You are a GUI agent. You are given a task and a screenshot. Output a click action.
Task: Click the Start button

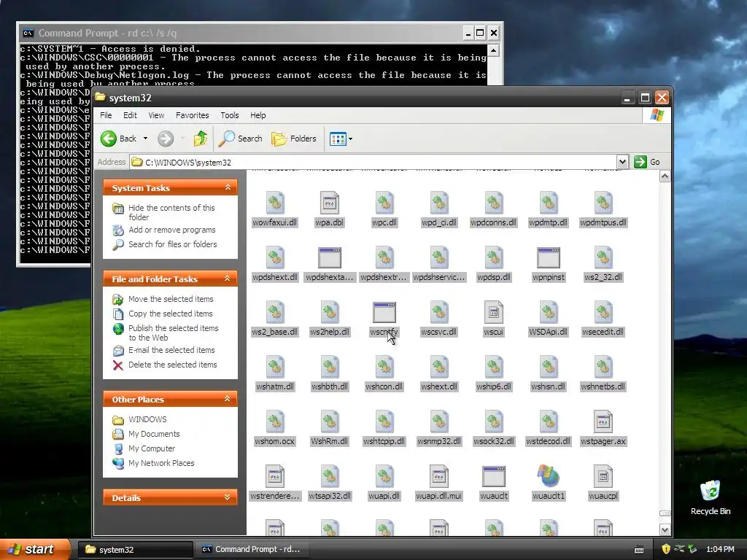(x=35, y=549)
